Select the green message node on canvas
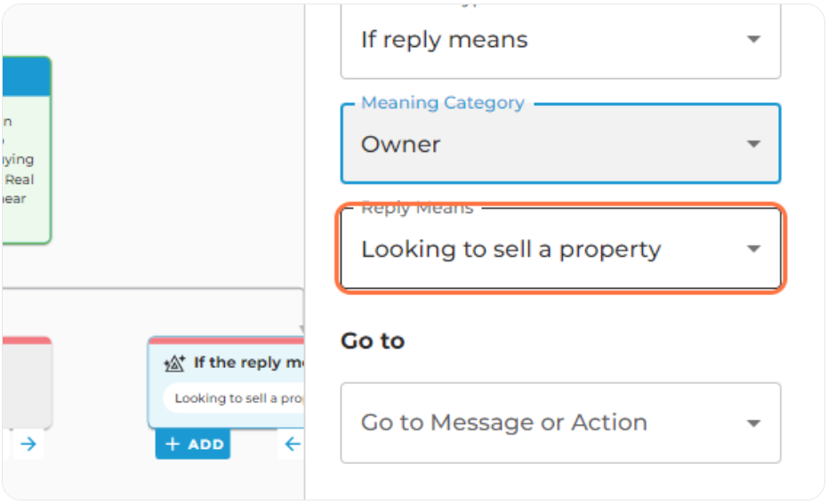This screenshot has height=504, width=828. click(x=27, y=150)
